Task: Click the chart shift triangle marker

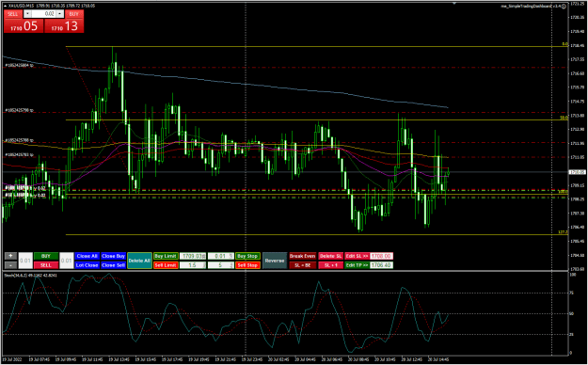Action: 454,4
